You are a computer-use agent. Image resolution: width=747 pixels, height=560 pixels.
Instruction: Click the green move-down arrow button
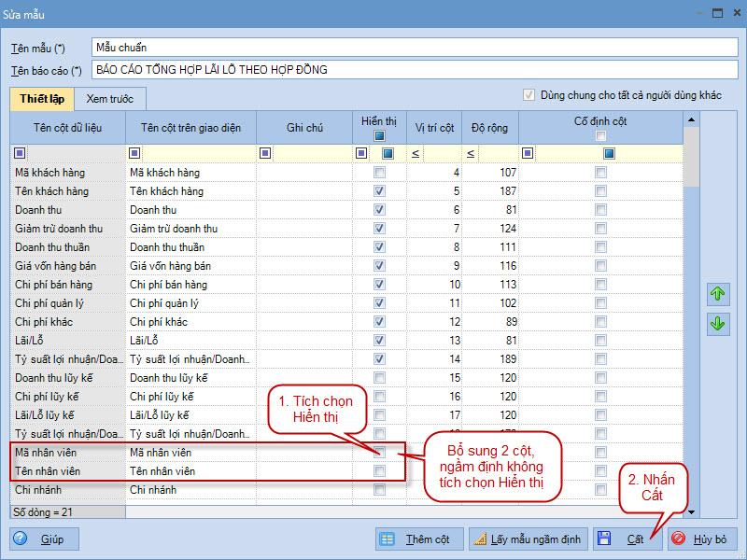click(x=718, y=324)
